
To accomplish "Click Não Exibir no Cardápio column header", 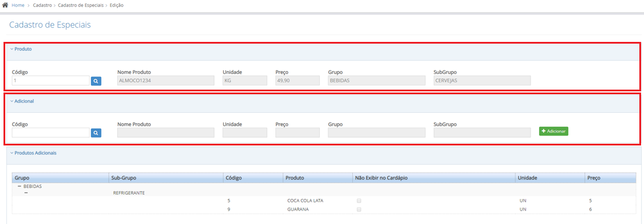I will coord(433,178).
